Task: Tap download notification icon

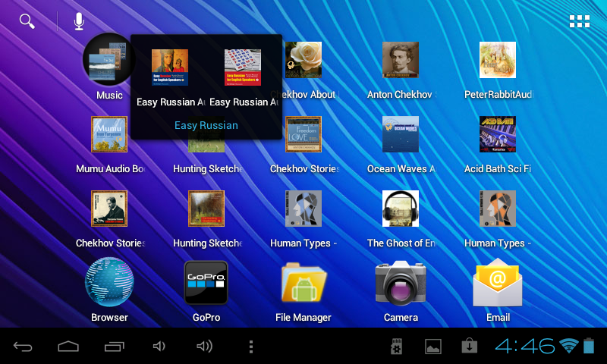Action: 469,347
